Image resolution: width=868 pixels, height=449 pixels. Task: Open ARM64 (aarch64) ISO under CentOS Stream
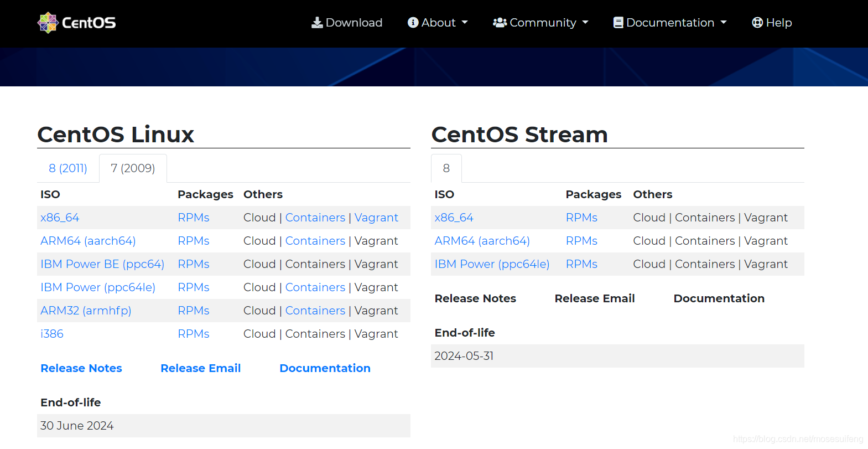(x=482, y=241)
